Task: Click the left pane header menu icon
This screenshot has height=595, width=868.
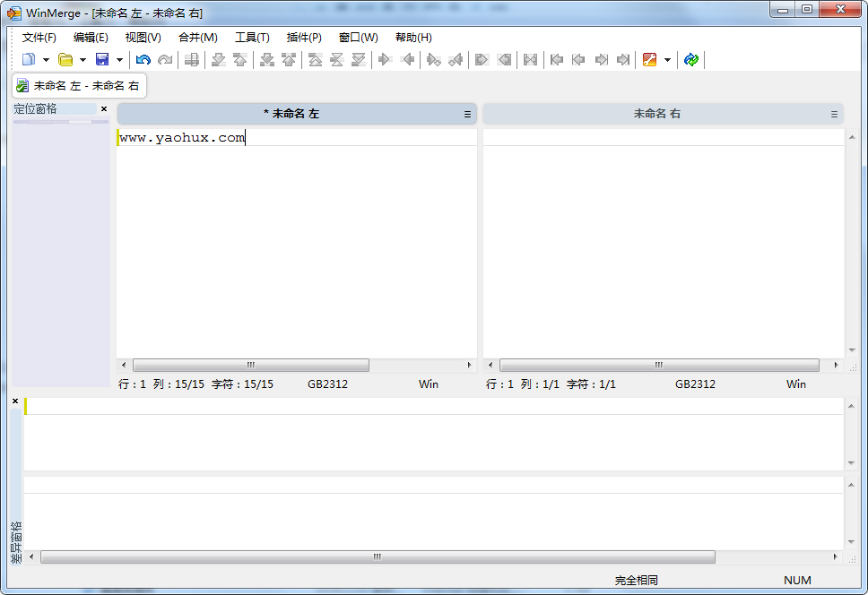Action: click(x=467, y=115)
